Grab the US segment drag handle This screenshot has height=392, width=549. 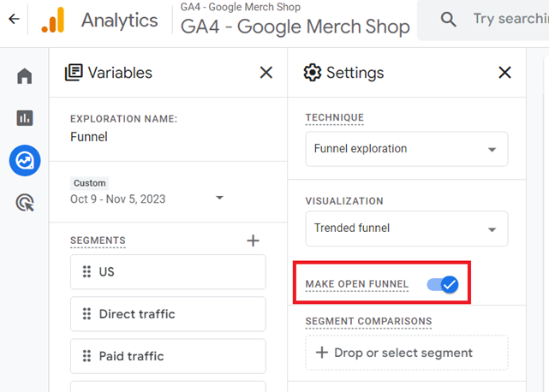87,271
